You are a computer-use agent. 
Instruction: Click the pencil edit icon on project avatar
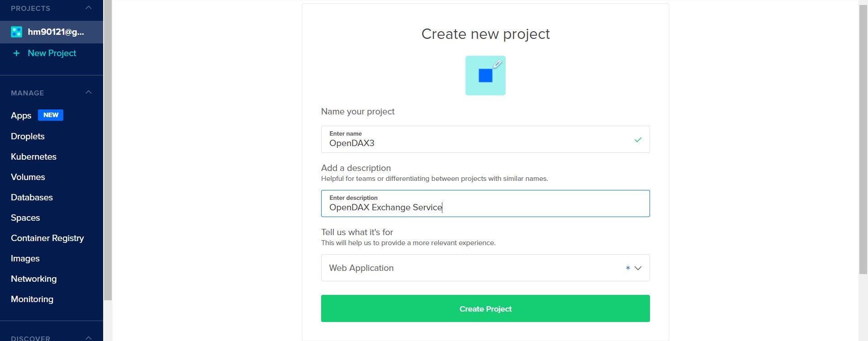click(497, 64)
